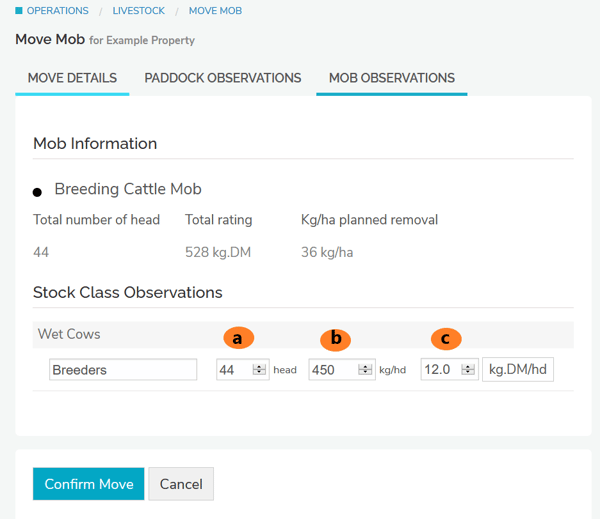The image size is (600, 519).
Task: Click the kg.DM/hd unit box
Action: coord(518,370)
